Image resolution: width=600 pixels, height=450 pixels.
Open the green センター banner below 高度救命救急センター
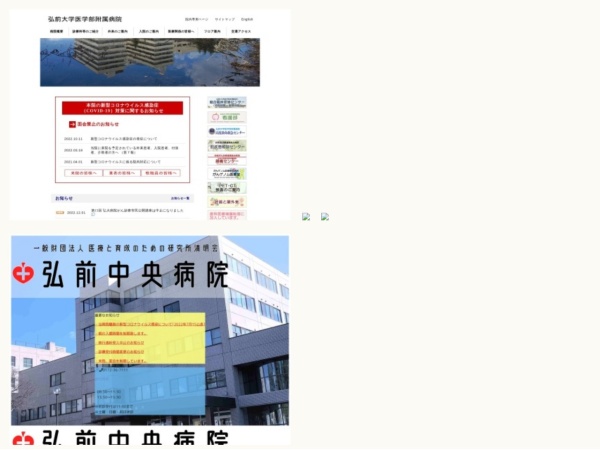tap(227, 145)
